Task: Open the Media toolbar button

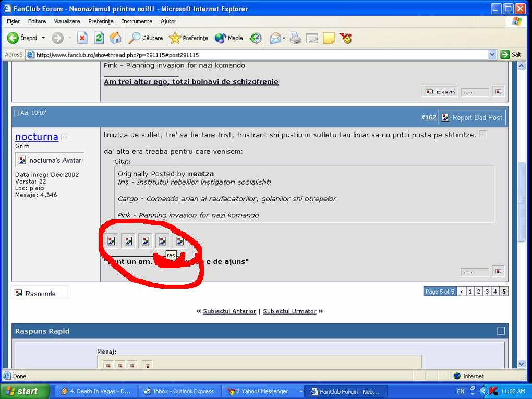Action: tap(228, 38)
